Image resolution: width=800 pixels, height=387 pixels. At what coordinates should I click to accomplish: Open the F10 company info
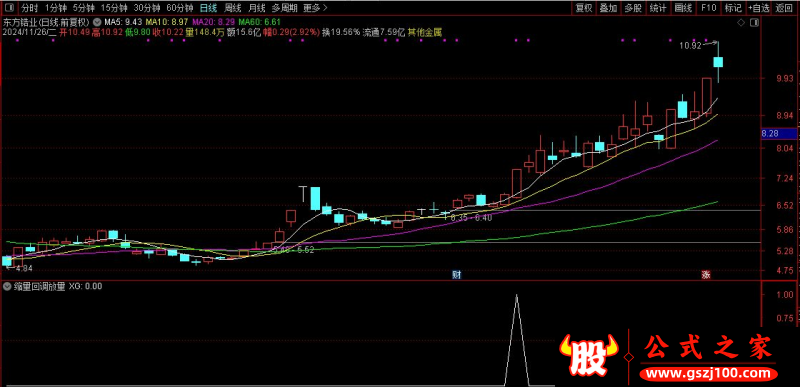[708, 8]
